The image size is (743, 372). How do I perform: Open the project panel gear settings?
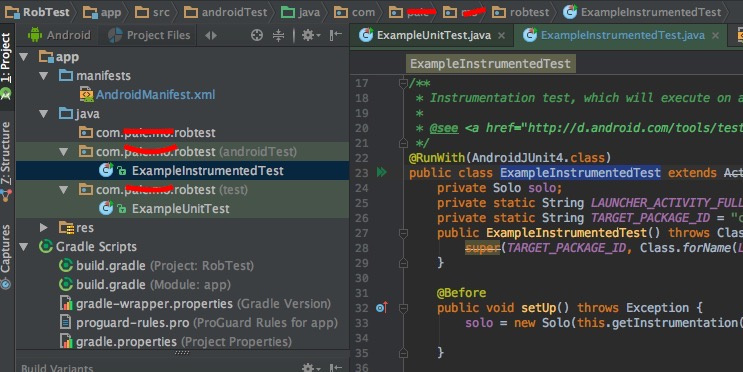coord(311,35)
